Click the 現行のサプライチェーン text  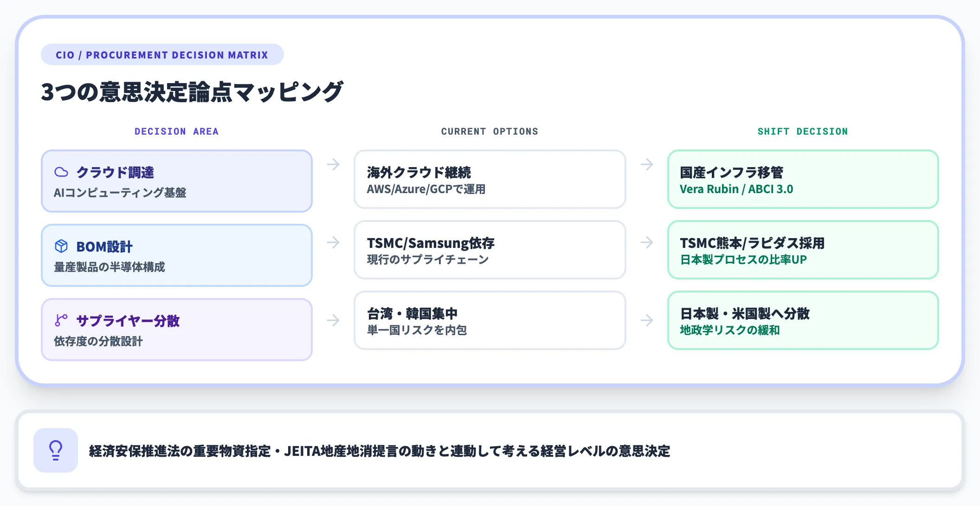(428, 259)
